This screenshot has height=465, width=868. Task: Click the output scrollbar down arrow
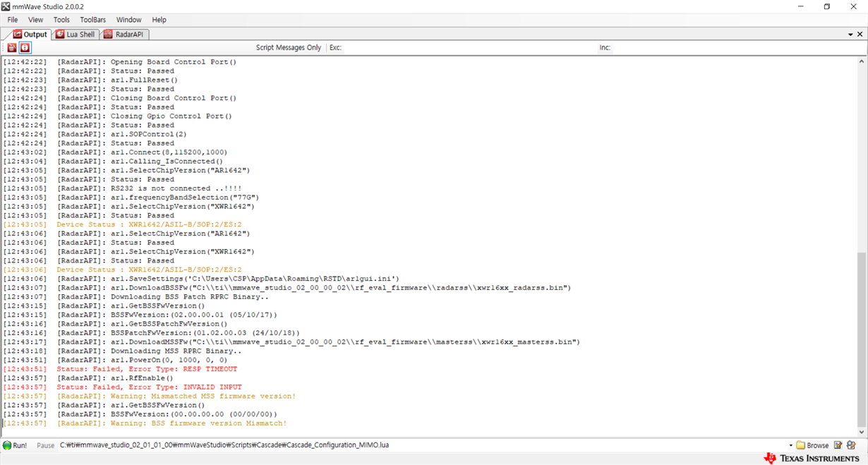tap(862, 432)
